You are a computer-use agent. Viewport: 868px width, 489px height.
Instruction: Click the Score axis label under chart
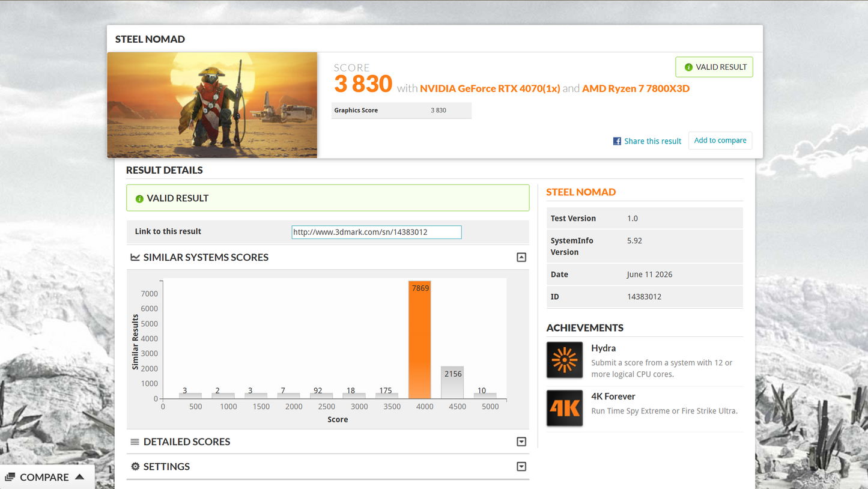338,419
